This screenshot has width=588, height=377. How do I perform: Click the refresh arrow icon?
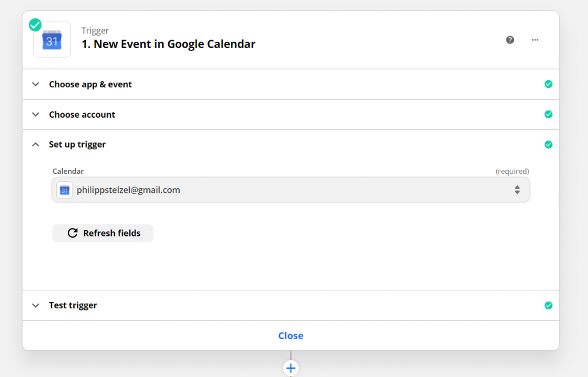click(72, 233)
